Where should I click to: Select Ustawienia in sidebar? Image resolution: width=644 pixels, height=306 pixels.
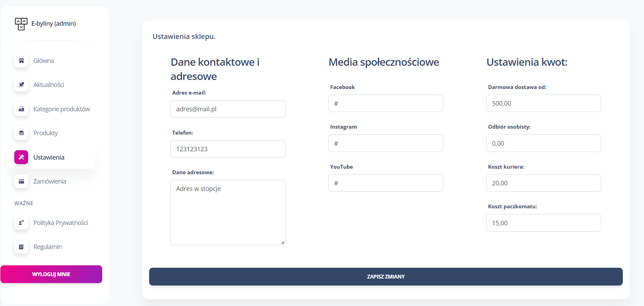51,157
